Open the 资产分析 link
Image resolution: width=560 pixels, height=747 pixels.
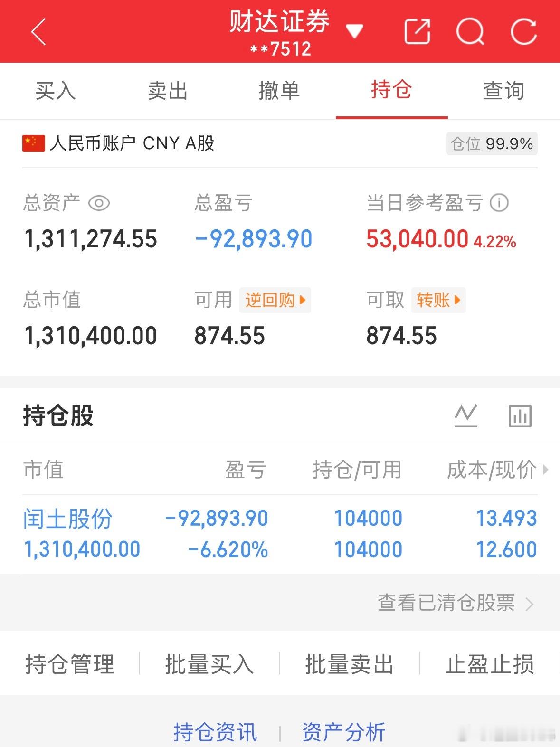click(x=344, y=732)
